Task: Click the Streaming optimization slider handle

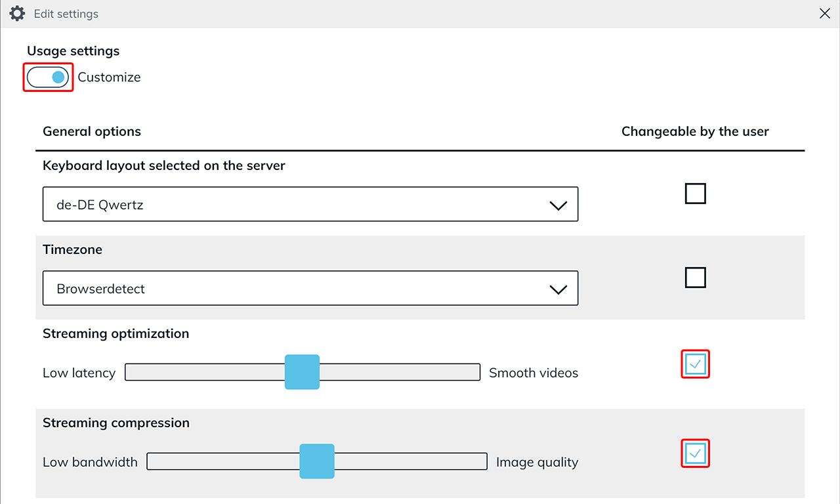Action: coord(302,372)
